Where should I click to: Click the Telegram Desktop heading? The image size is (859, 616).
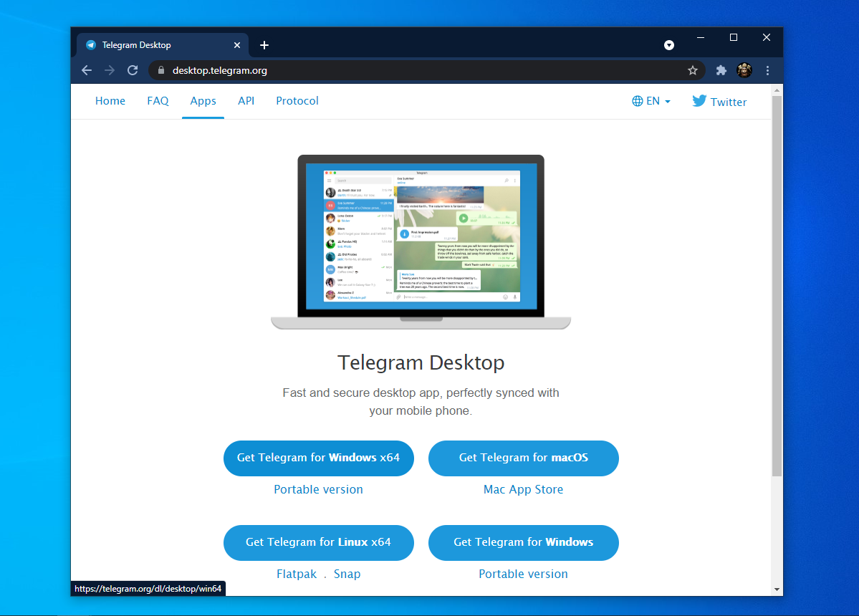coord(421,362)
